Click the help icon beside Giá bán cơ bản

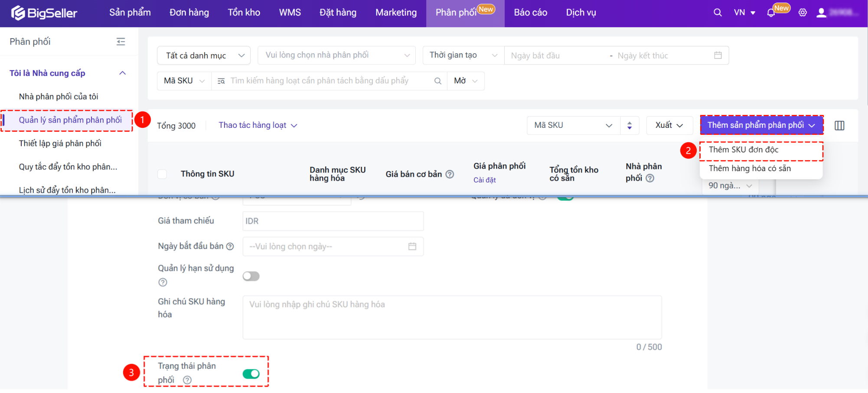pos(450,174)
